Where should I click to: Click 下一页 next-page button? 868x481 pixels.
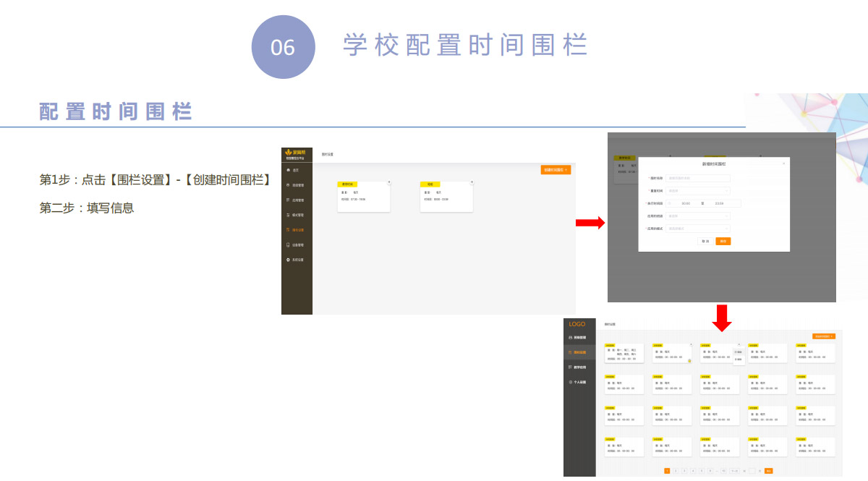tap(734, 471)
